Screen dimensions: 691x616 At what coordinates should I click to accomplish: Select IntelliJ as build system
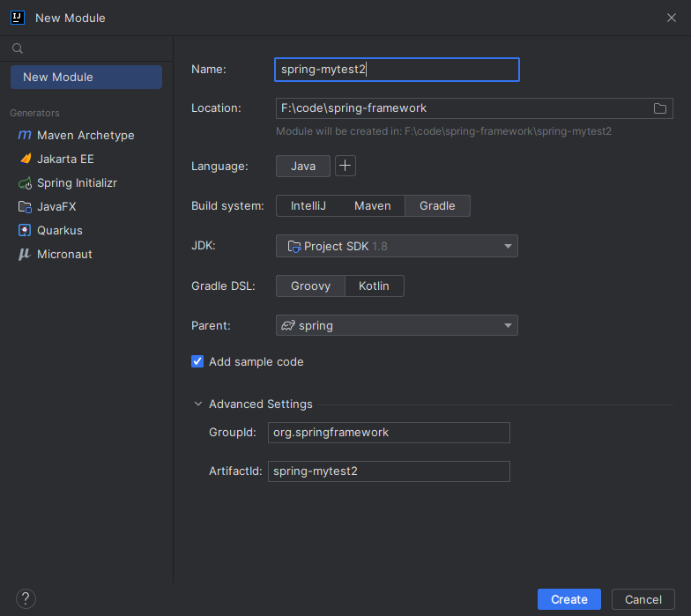[308, 206]
